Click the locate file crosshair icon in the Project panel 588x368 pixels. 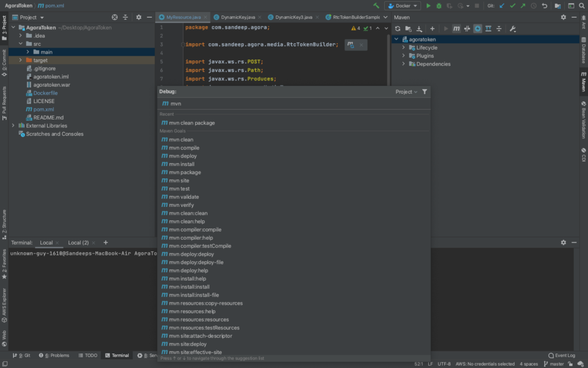point(115,17)
